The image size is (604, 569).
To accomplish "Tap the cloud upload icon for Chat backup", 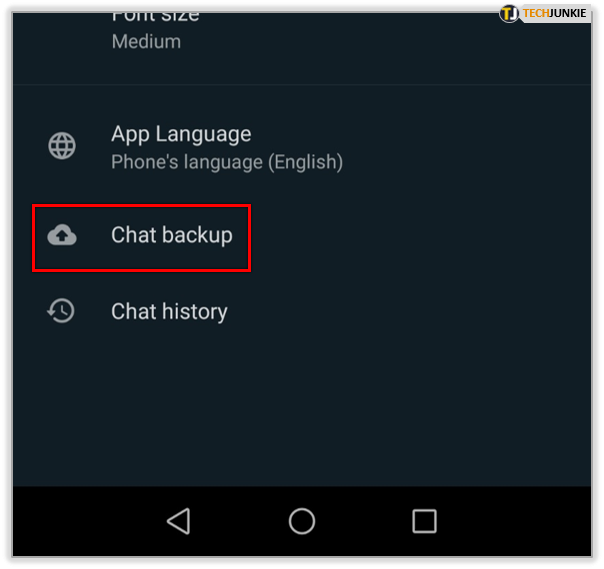I will (x=62, y=235).
